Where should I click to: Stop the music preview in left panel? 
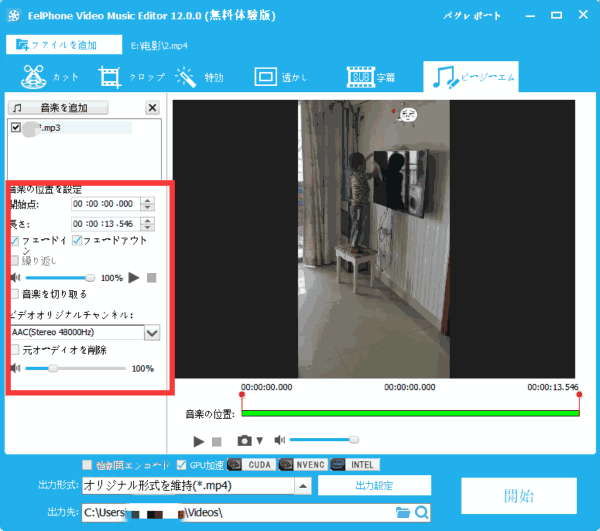(152, 278)
